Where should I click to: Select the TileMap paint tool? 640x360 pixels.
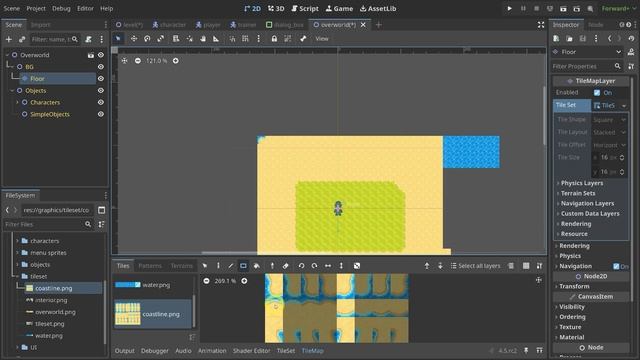click(x=218, y=266)
